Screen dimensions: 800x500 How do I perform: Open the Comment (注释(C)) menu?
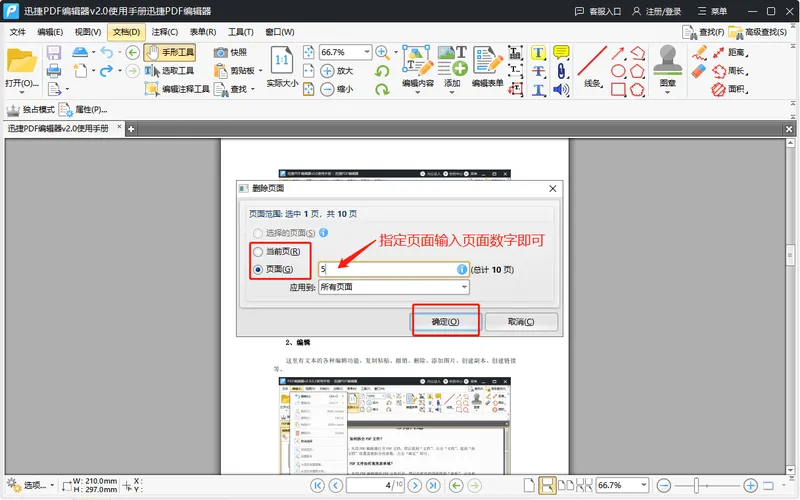point(164,32)
